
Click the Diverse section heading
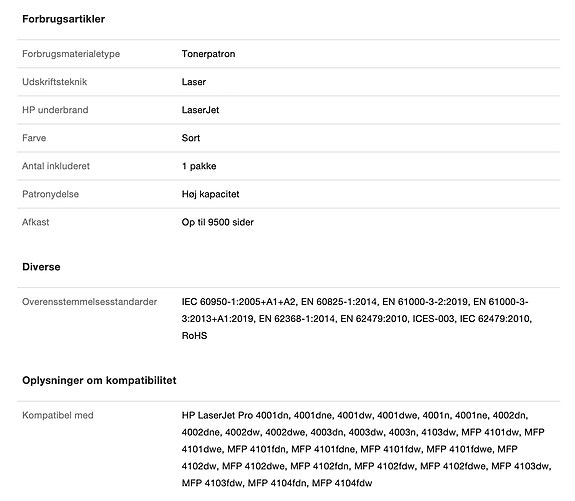pyautogui.click(x=41, y=267)
